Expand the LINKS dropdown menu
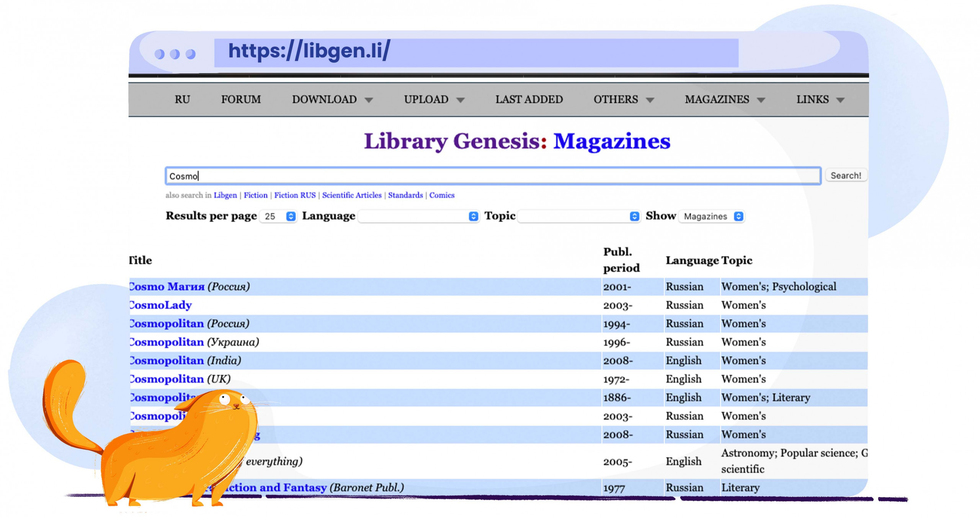The image size is (980, 517). tap(820, 99)
